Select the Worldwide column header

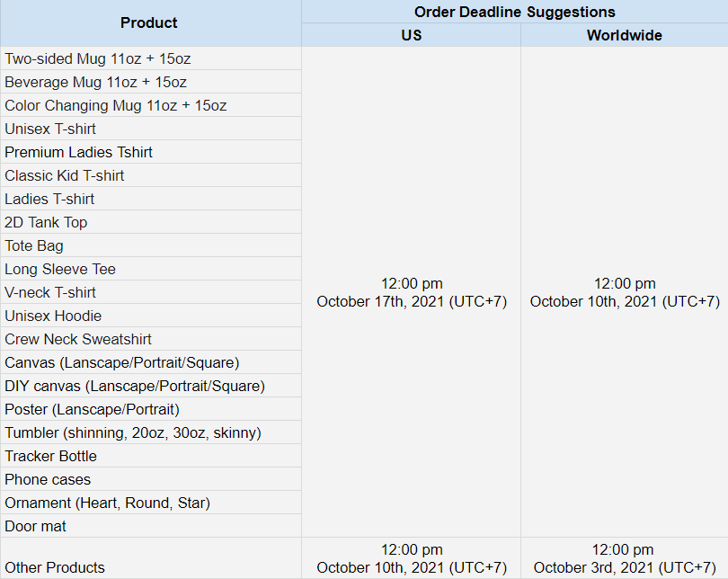624,35
